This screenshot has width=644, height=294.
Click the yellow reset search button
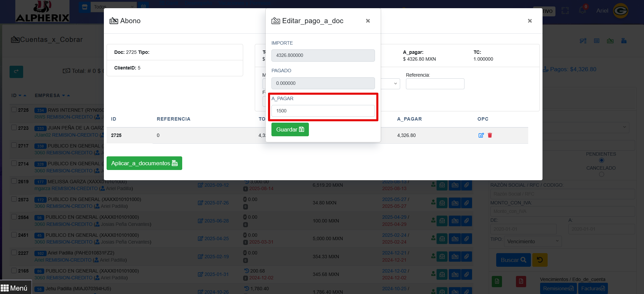click(x=539, y=260)
